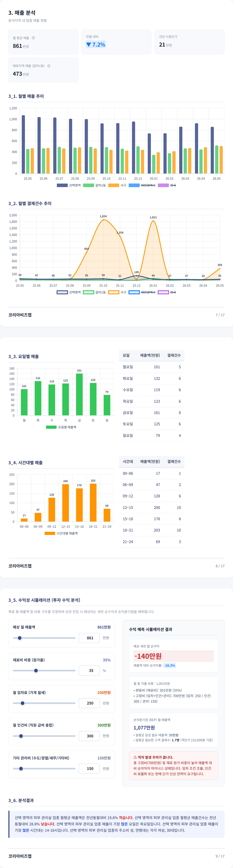233x868 pixels.
Task: Click the 3_2. 월별 결제건수 추이 heading
Action: (30, 203)
